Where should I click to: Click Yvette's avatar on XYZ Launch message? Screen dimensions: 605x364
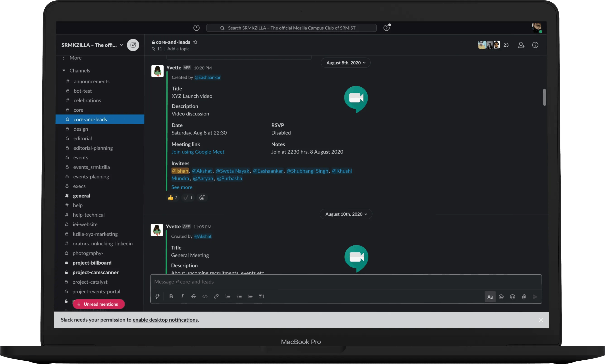pyautogui.click(x=157, y=71)
